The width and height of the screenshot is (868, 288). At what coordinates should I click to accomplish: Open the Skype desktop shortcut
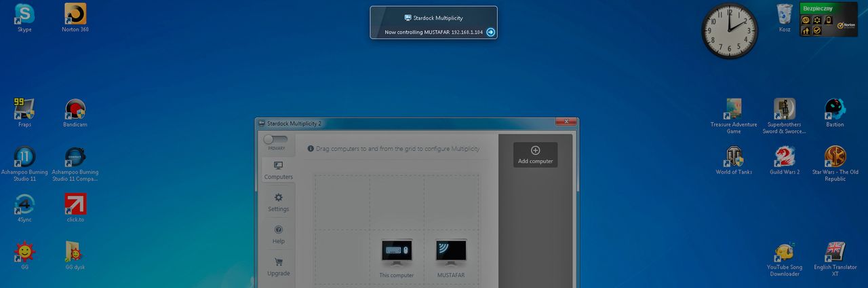pyautogui.click(x=24, y=18)
